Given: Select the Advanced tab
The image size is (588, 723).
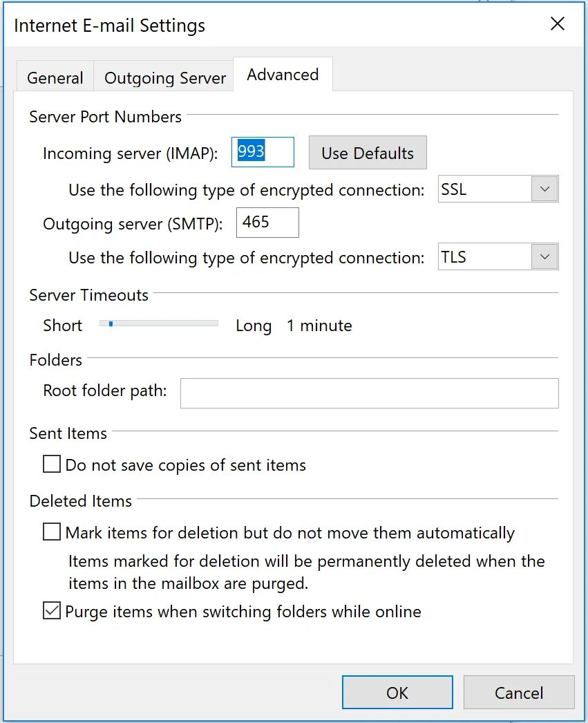Looking at the screenshot, I should point(283,75).
